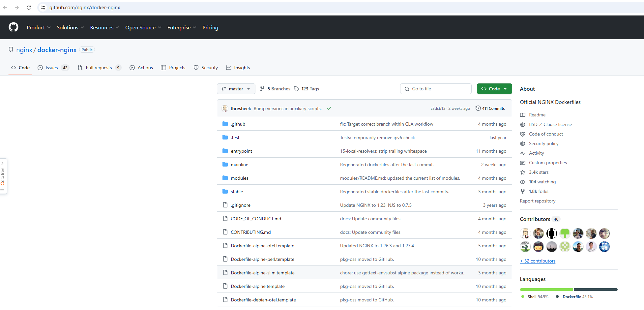Click Report repository link
644x310 pixels.
[538, 201]
